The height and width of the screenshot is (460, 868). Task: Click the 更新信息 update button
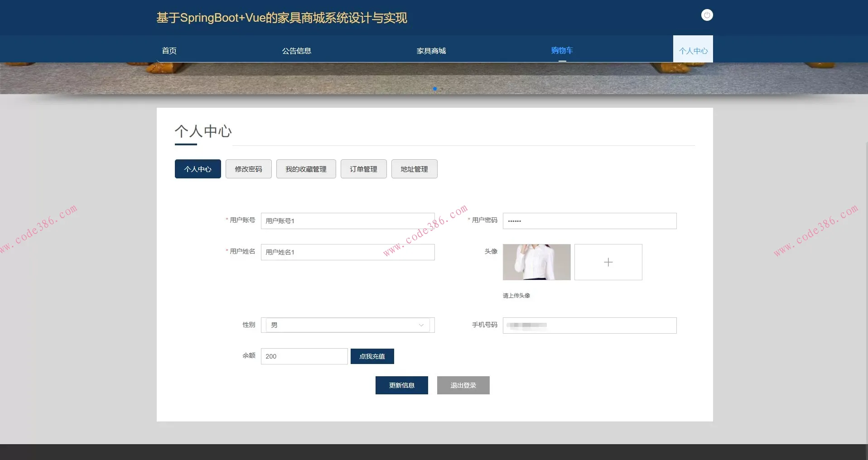pyautogui.click(x=401, y=385)
